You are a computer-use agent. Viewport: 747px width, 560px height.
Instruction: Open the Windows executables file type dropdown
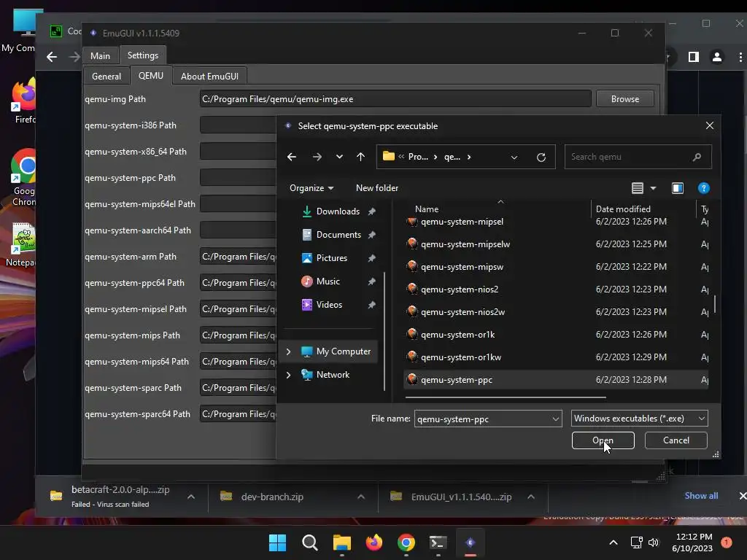(x=639, y=419)
